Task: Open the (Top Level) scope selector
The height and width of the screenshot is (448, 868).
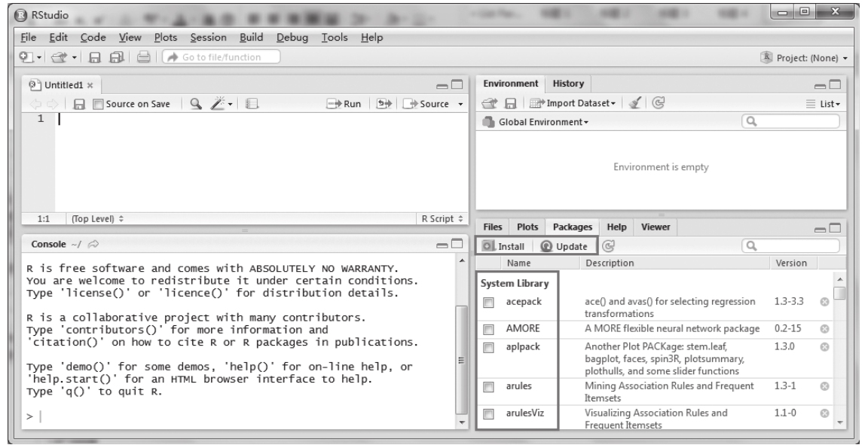Action: click(97, 218)
